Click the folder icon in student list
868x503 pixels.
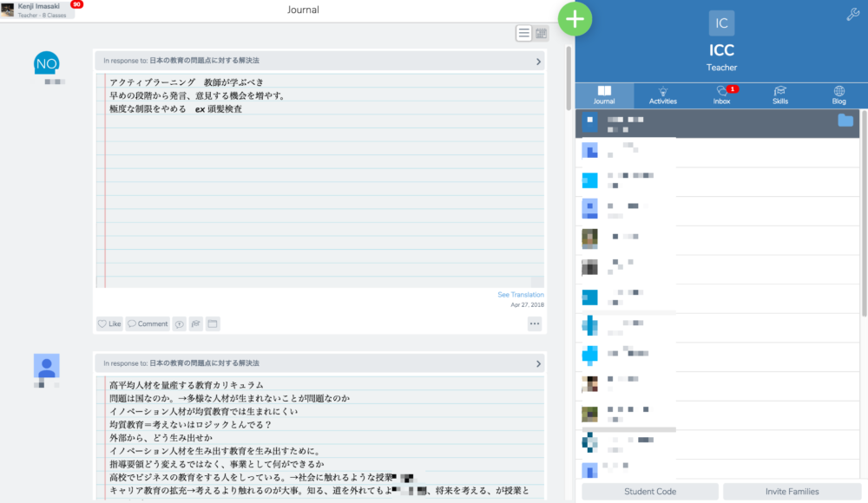845,121
